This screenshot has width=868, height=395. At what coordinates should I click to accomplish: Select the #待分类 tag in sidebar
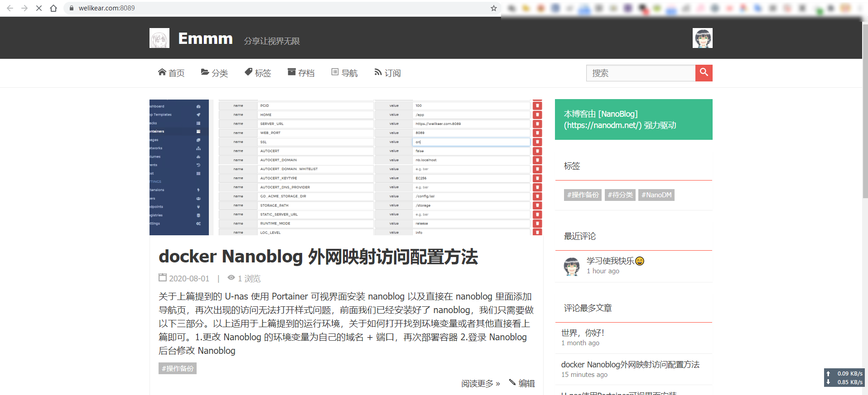tap(620, 195)
